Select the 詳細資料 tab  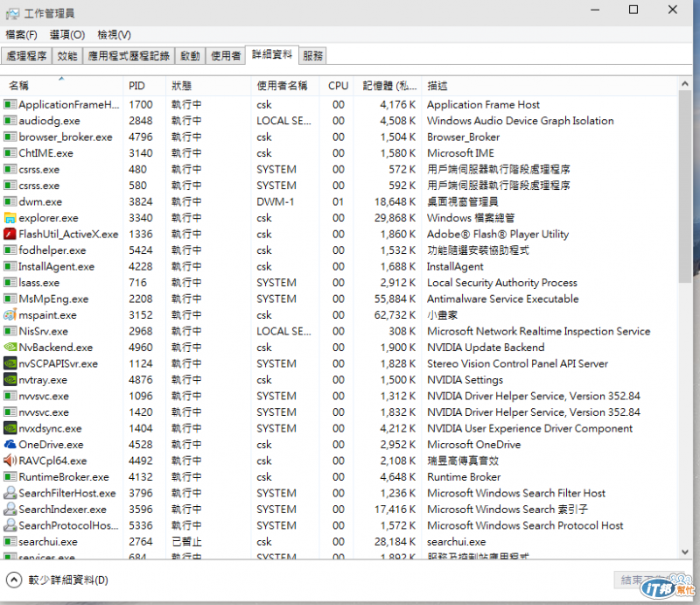(x=272, y=54)
